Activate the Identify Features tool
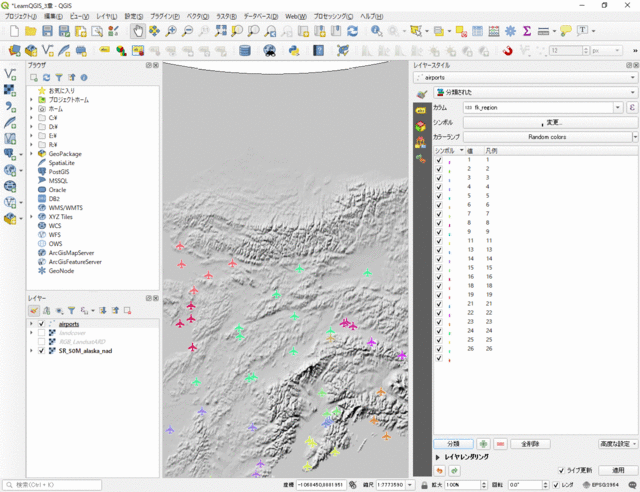This screenshot has height=492, width=640. (x=376, y=31)
